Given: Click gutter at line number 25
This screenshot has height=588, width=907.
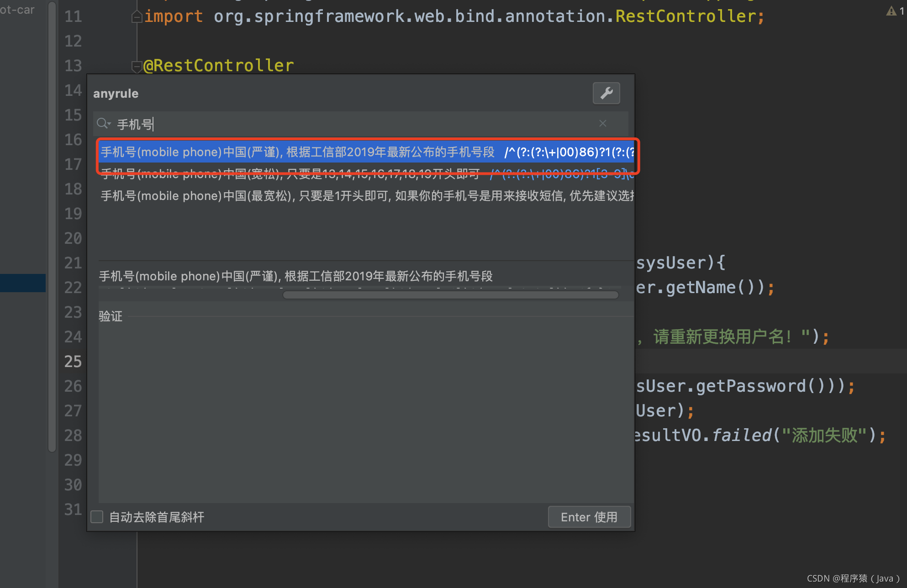Looking at the screenshot, I should pyautogui.click(x=73, y=362).
